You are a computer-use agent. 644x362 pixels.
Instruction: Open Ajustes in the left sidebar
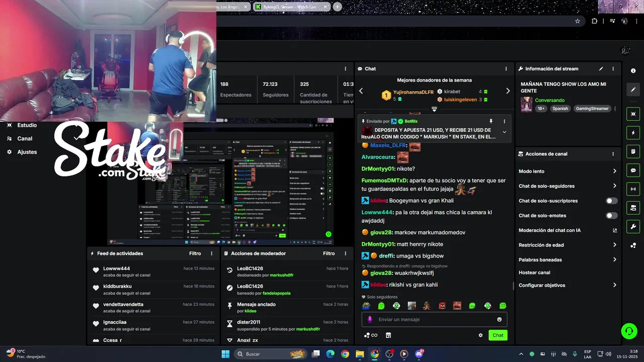27,152
